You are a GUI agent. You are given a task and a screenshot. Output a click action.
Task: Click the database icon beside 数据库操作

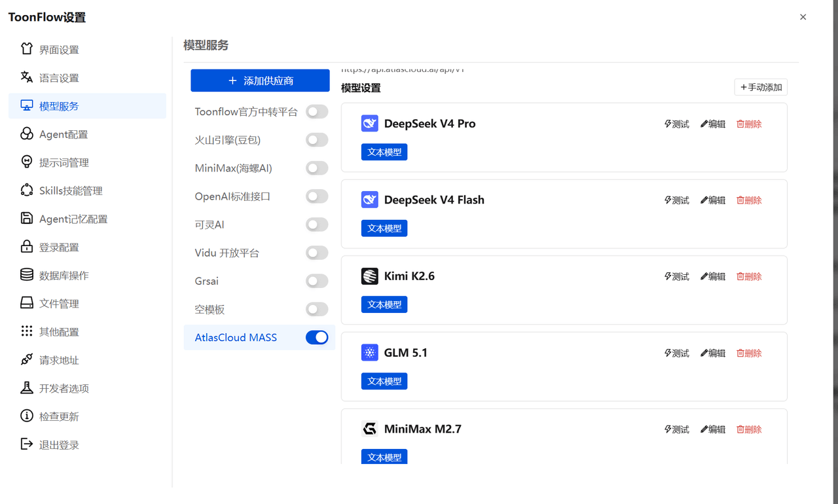pos(27,275)
